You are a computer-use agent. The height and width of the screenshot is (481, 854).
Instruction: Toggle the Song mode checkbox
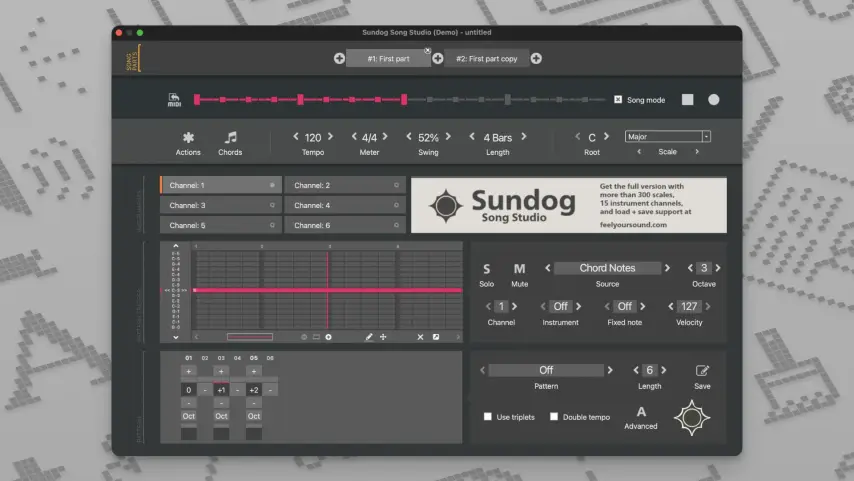point(618,99)
